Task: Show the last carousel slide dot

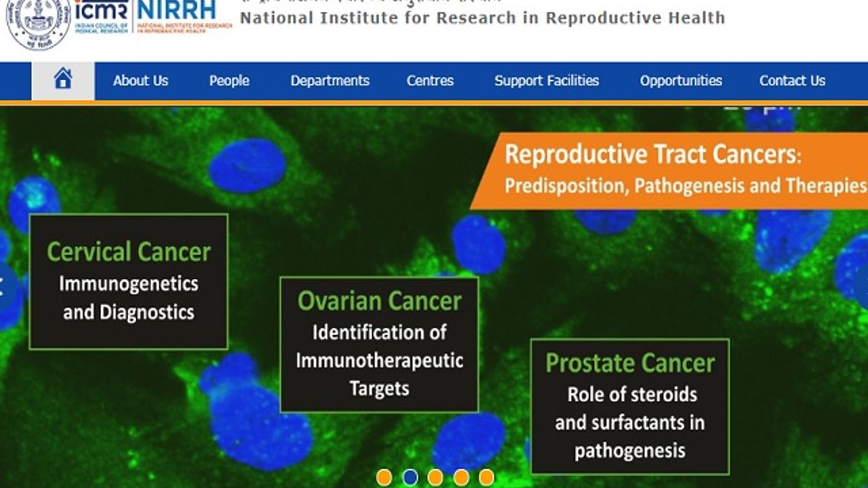Action: pos(486,477)
